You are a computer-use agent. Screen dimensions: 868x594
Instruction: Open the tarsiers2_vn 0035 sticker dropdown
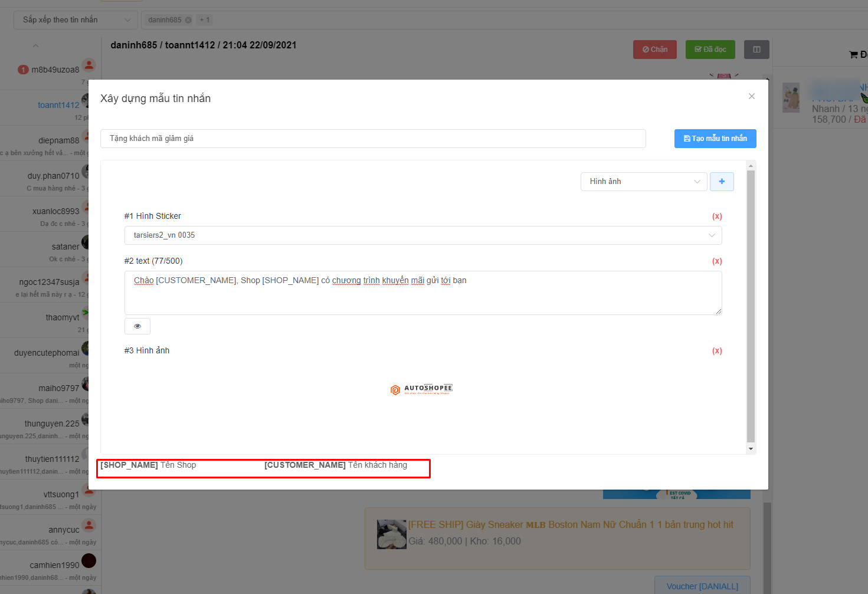pos(423,235)
